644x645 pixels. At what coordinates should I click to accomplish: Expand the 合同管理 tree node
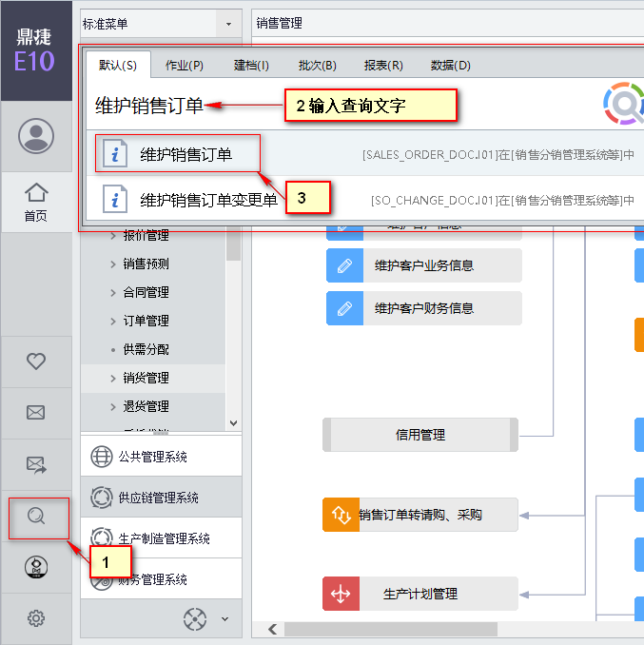[114, 293]
